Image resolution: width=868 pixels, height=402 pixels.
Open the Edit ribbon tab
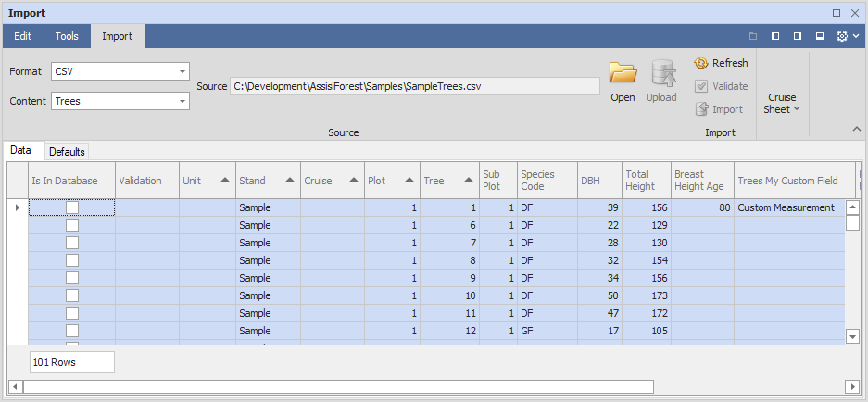(x=23, y=36)
